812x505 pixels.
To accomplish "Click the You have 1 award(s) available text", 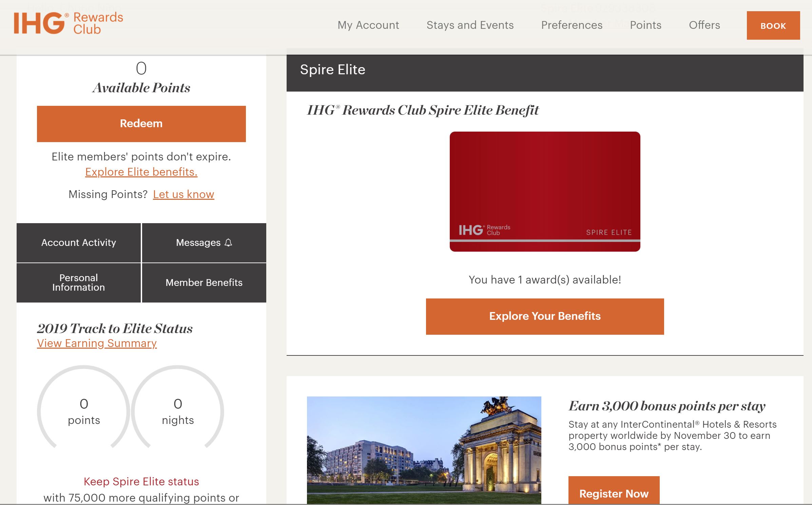I will (x=545, y=280).
